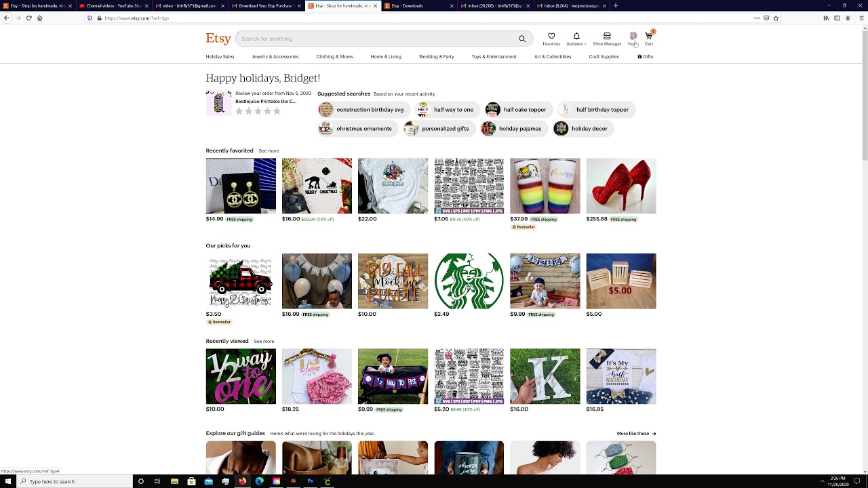Select suggested search personalized gifts
The width and height of the screenshot is (868, 488).
[x=439, y=128]
